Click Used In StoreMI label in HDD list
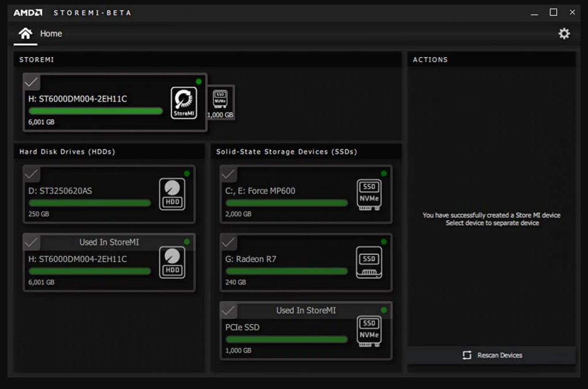Viewport: 588px width, 389px height. [x=109, y=242]
